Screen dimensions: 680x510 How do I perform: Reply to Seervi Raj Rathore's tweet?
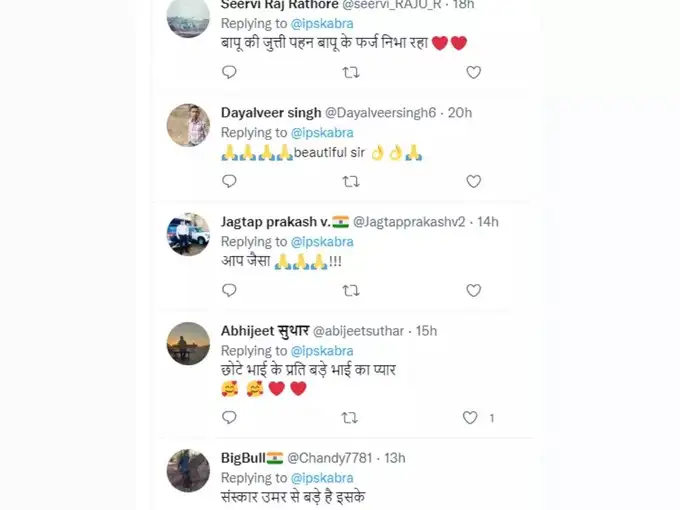click(229, 72)
